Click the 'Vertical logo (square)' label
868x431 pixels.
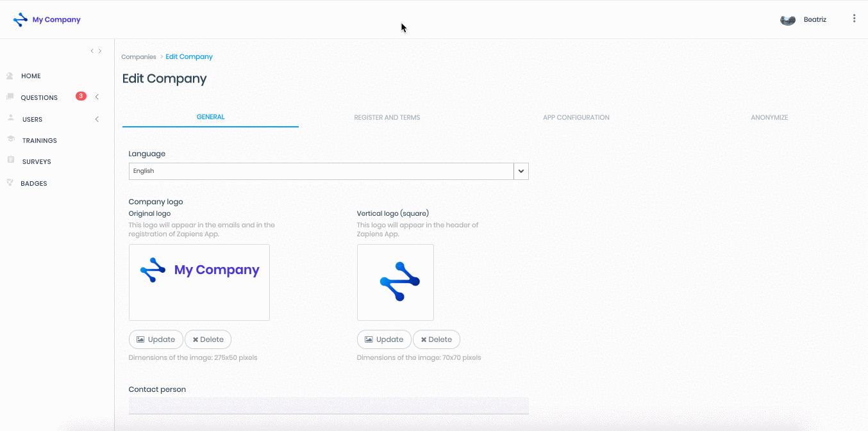pos(393,213)
